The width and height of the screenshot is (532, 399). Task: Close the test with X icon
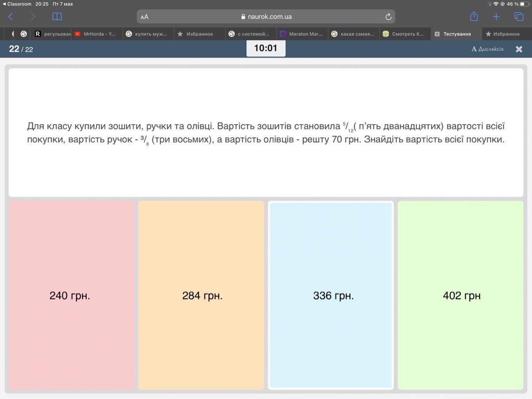519,49
